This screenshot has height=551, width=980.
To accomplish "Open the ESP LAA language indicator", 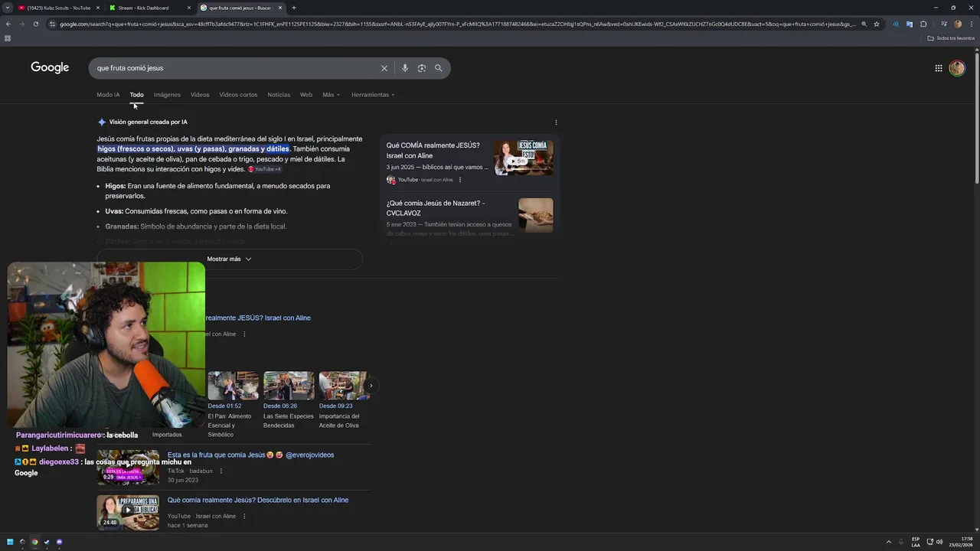I will (x=916, y=542).
